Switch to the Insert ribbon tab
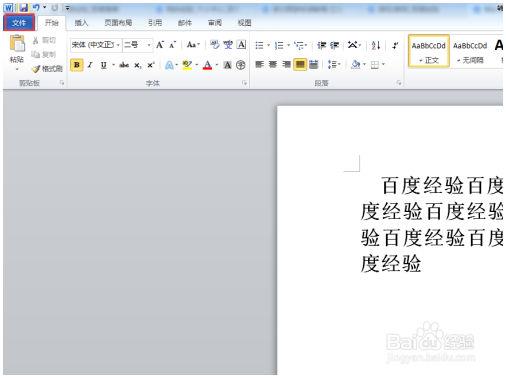Viewport: 506px width, 378px height. (x=81, y=23)
